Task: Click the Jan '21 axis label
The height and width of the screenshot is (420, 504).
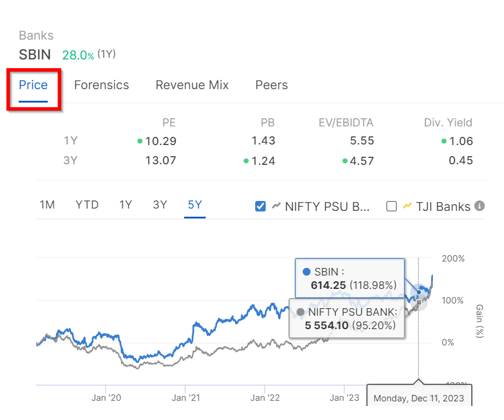Action: point(186,398)
